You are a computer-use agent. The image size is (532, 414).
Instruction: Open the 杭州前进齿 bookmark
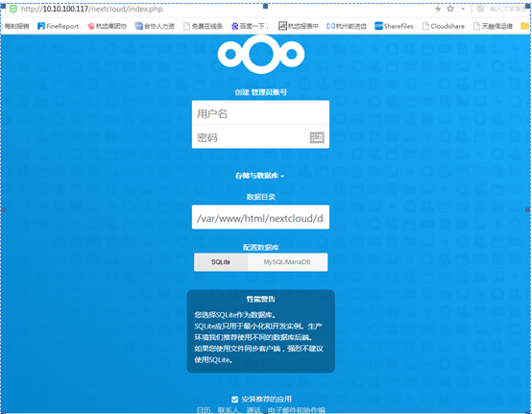point(347,26)
